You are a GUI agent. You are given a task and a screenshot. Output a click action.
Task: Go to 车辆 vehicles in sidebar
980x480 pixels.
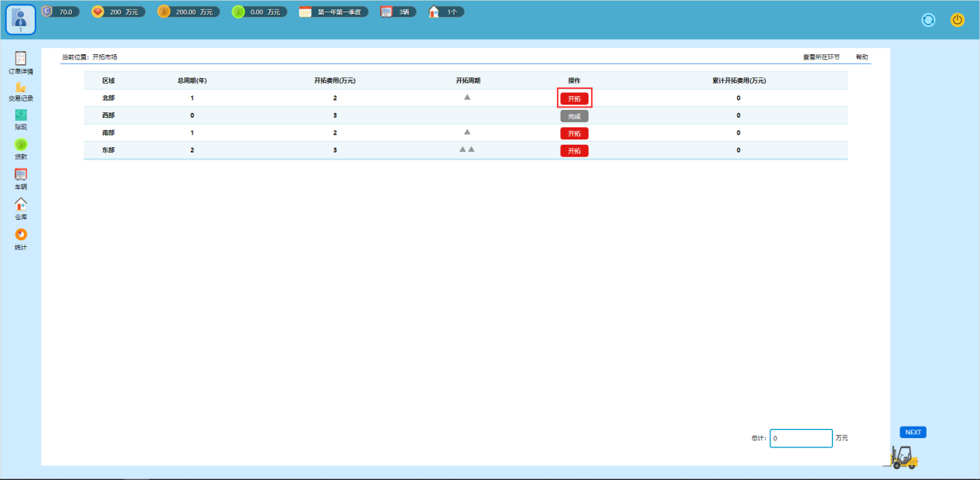(x=21, y=176)
